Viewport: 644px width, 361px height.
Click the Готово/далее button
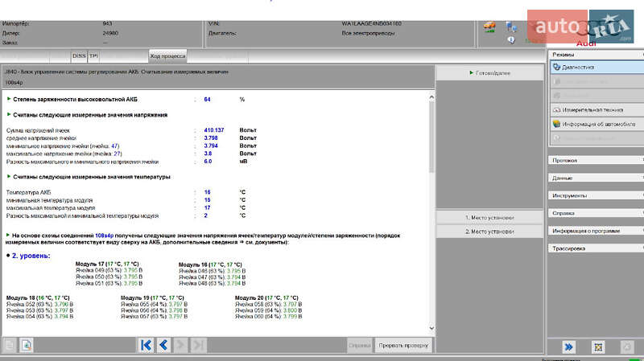[489, 73]
